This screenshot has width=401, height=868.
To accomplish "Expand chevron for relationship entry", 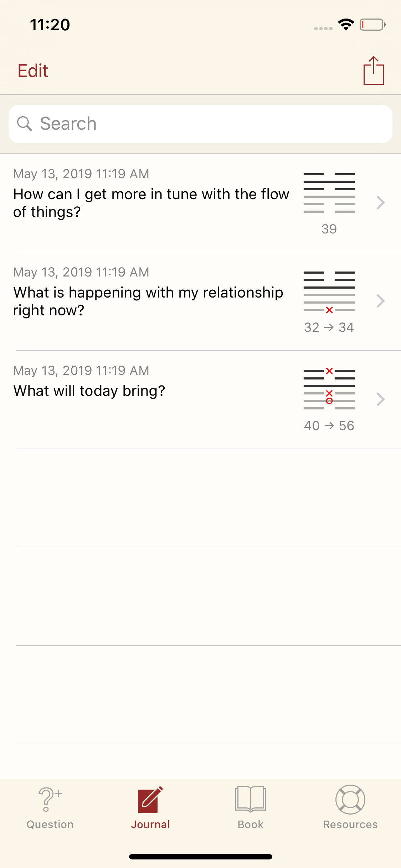I will click(381, 301).
